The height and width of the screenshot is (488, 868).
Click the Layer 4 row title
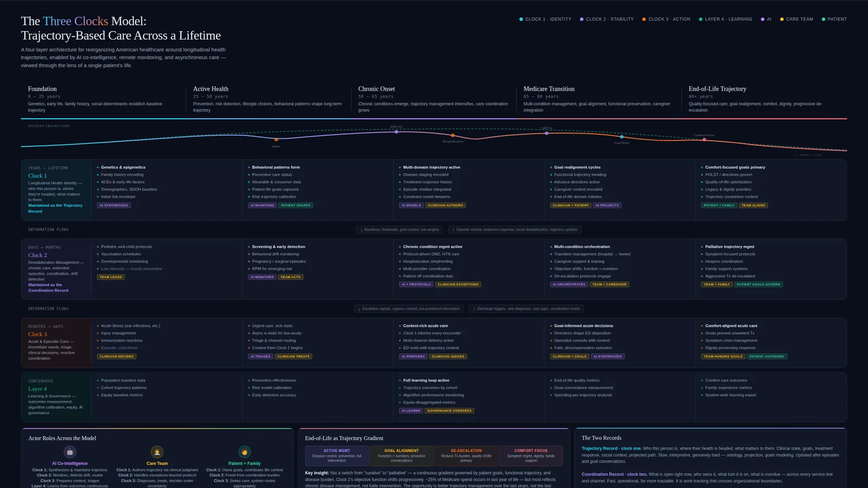[x=37, y=389]
